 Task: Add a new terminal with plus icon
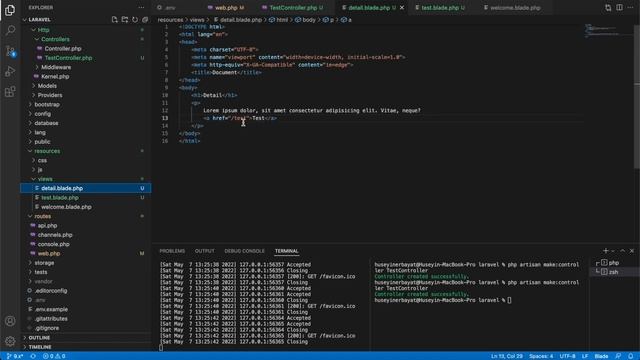(x=606, y=251)
